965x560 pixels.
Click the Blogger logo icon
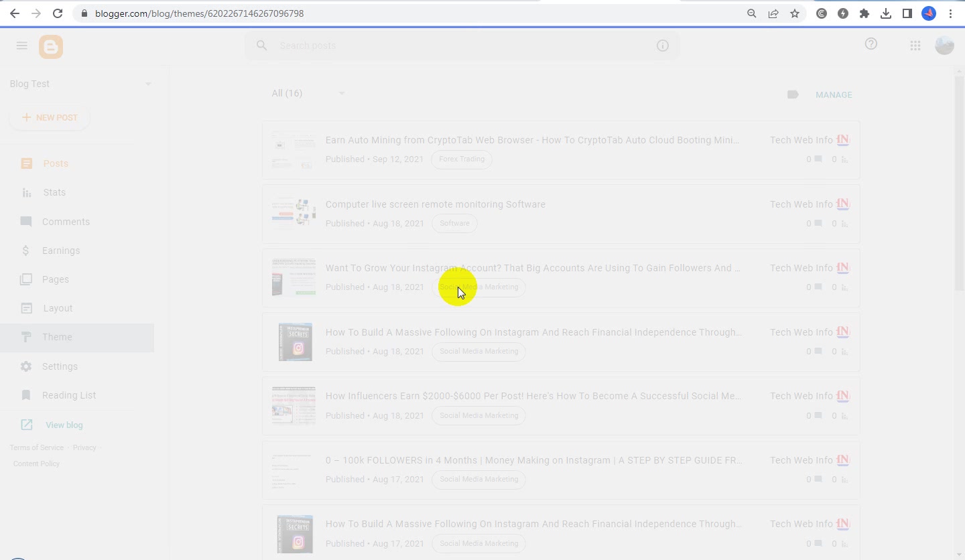pyautogui.click(x=51, y=47)
